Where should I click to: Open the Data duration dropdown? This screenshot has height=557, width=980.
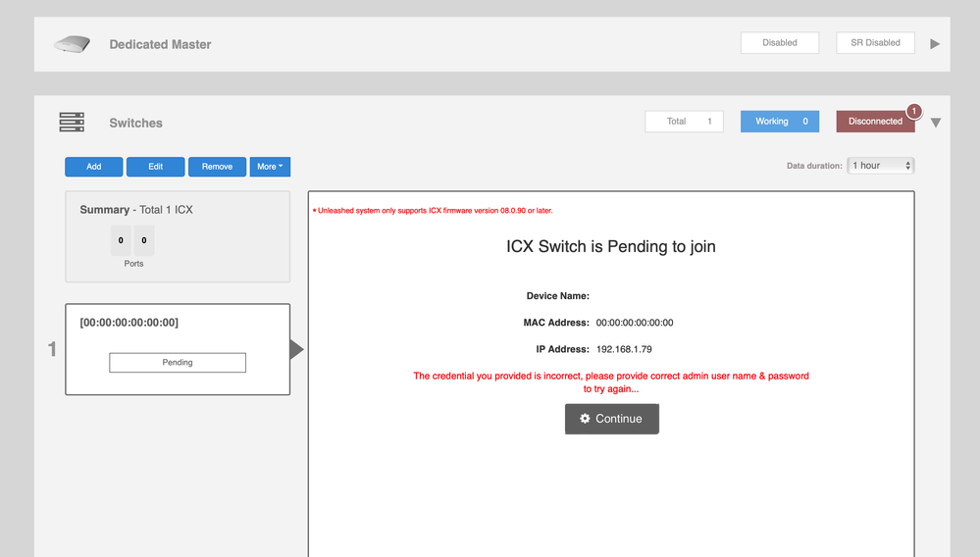pos(881,166)
